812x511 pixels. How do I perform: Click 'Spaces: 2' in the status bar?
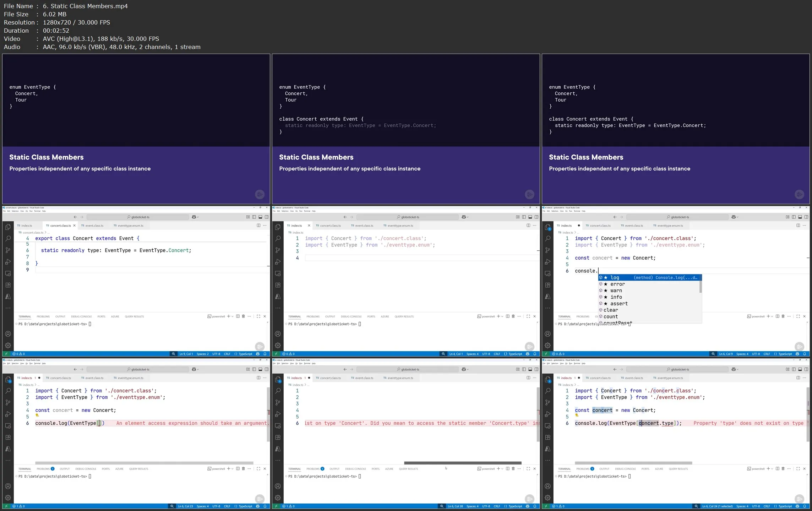point(203,354)
